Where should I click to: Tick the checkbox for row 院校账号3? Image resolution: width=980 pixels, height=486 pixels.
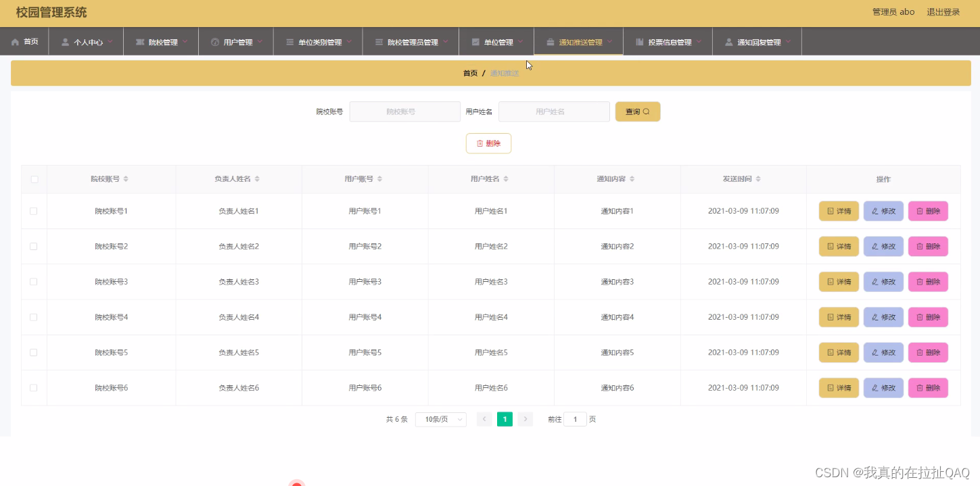pyautogui.click(x=34, y=282)
